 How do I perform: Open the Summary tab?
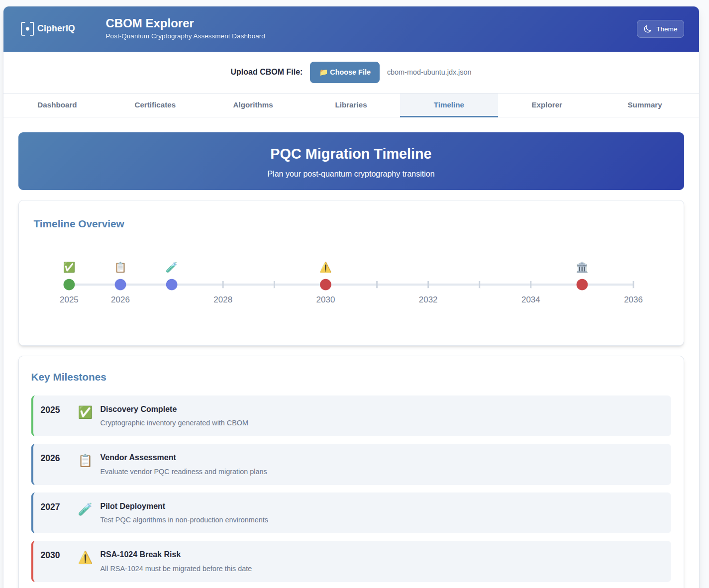[x=644, y=105]
